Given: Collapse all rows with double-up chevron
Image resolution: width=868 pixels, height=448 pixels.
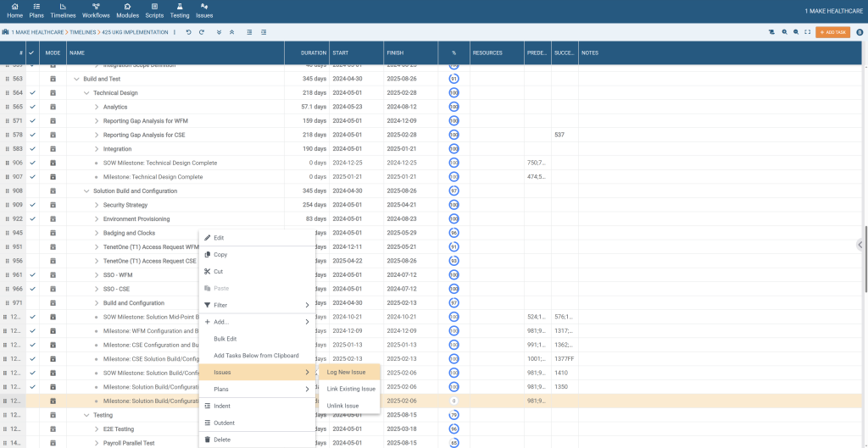Looking at the screenshot, I should [232, 32].
